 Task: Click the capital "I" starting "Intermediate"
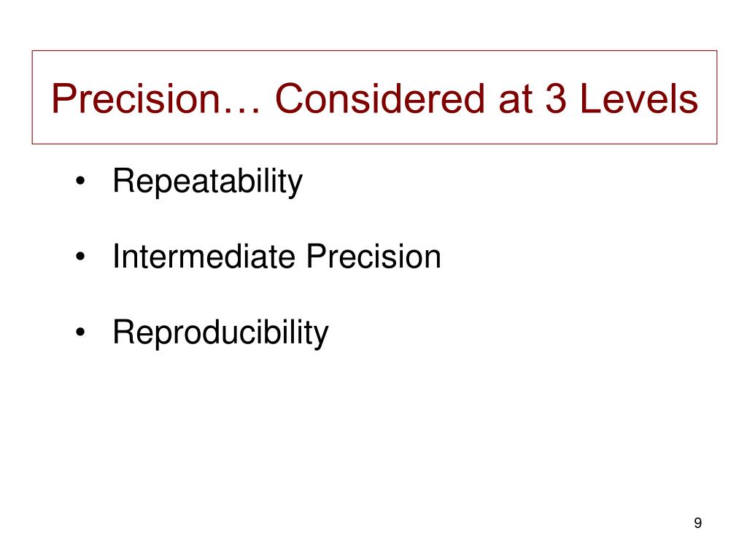(116, 256)
